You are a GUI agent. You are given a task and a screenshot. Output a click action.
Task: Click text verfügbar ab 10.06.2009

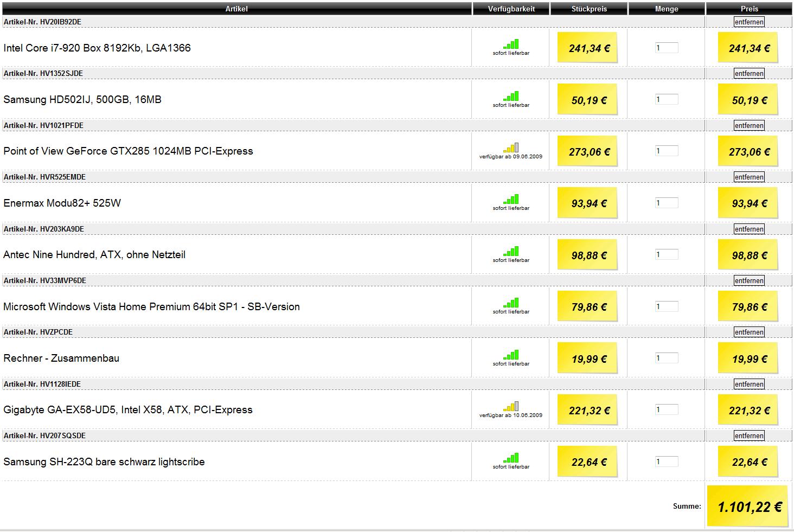511,415
